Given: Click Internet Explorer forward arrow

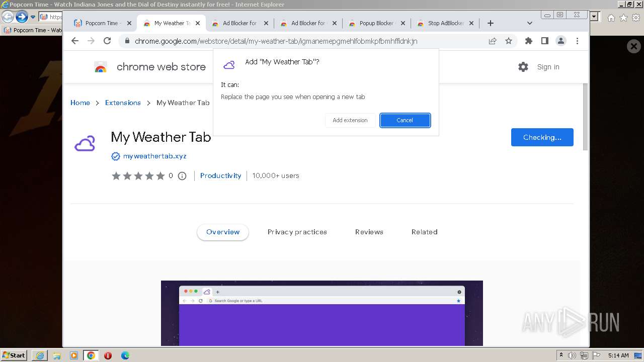Looking at the screenshot, I should pyautogui.click(x=21, y=17).
